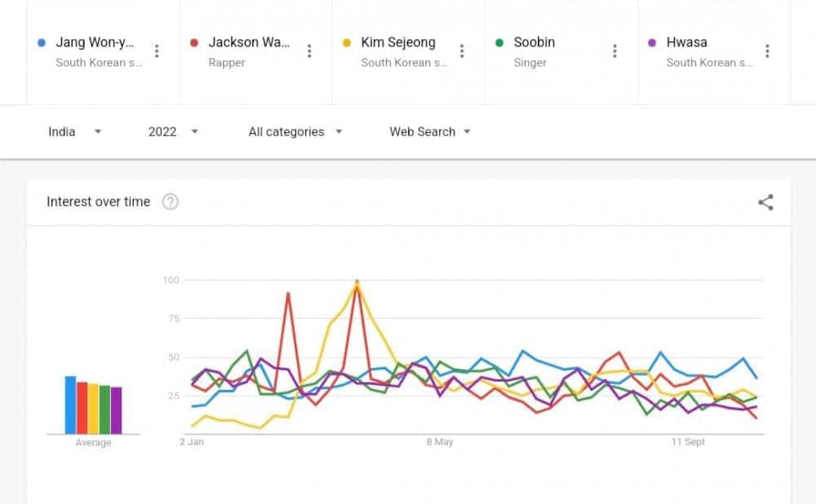Open the Web Search type dropdown
This screenshot has height=504, width=816.
coord(430,131)
